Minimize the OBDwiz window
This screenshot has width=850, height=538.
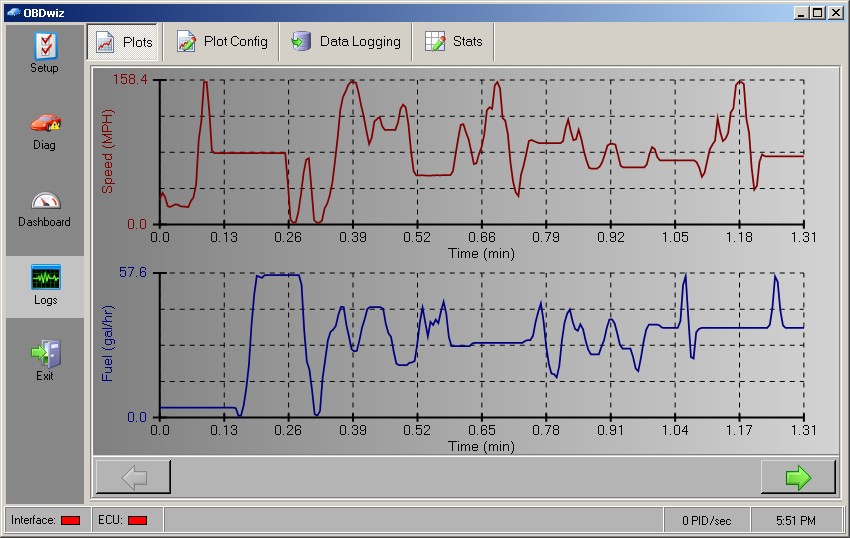pos(801,13)
